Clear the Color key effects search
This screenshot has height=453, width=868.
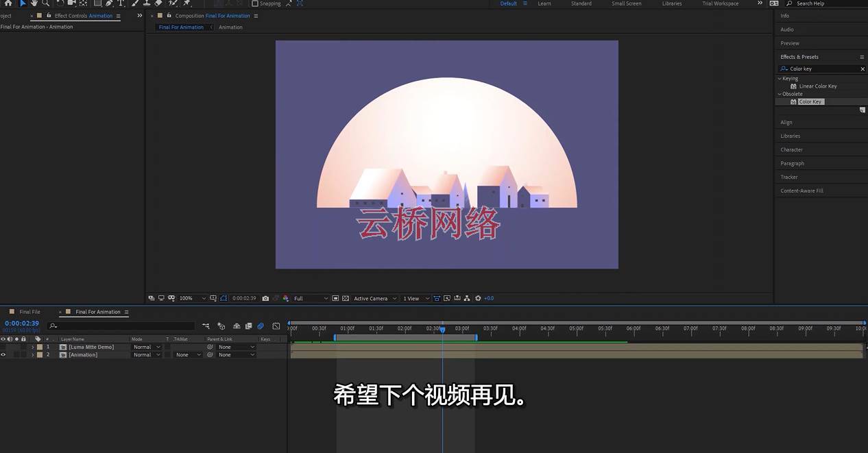863,69
